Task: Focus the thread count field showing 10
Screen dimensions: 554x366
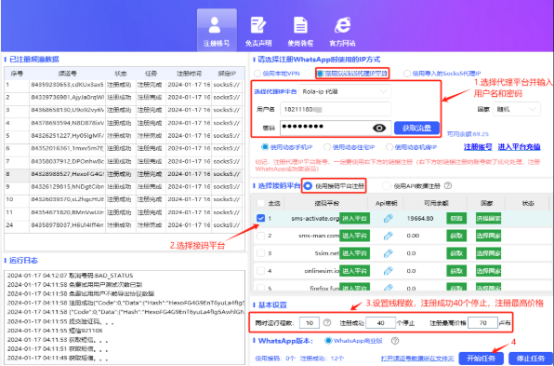Action: pos(309,323)
